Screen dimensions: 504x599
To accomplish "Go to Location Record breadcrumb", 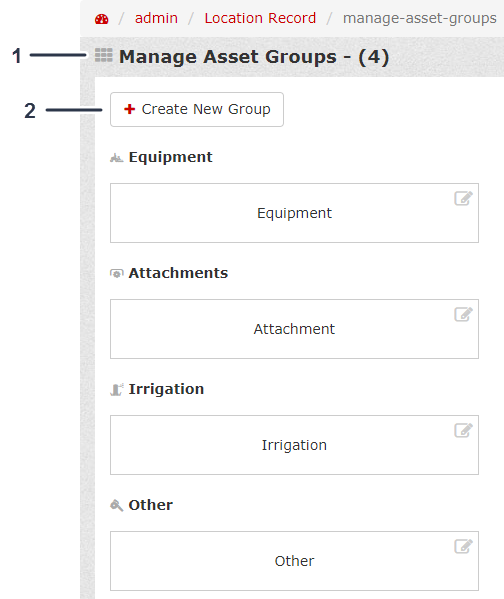I will click(260, 18).
